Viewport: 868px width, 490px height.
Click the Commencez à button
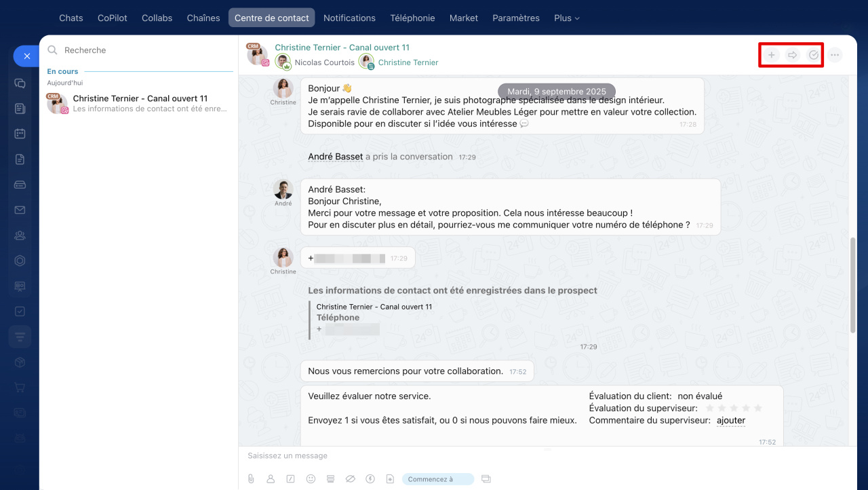pos(437,479)
